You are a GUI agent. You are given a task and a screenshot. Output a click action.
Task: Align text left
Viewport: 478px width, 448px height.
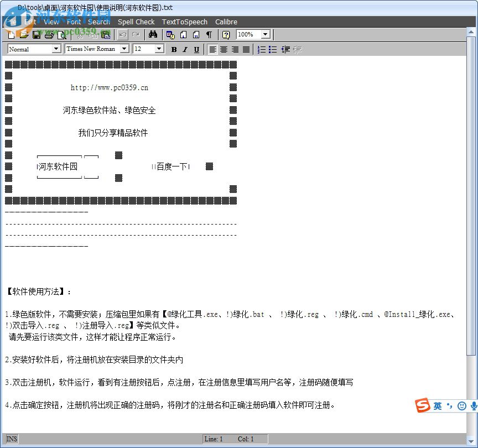(x=212, y=49)
